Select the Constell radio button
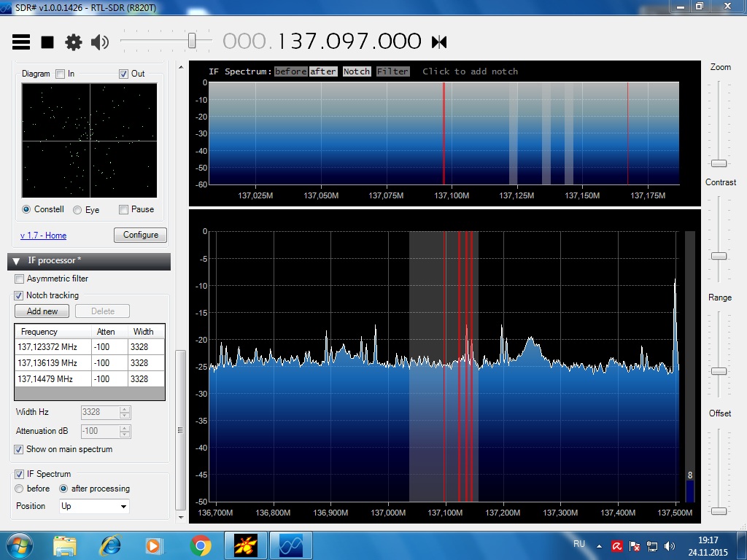The width and height of the screenshot is (747, 560). pos(26,209)
